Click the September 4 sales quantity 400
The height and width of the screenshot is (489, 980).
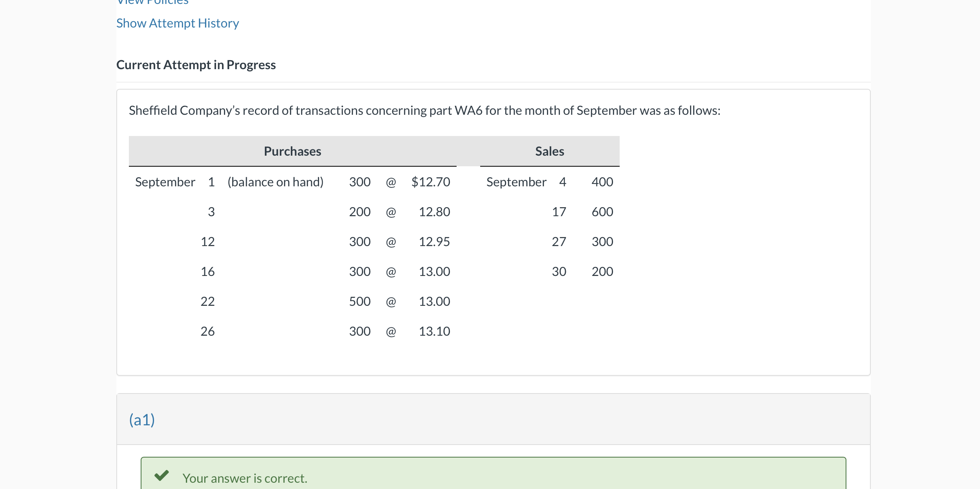click(x=602, y=182)
